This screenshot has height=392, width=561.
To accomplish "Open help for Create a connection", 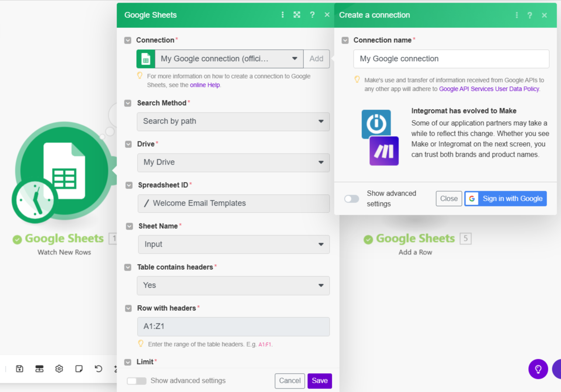I will point(530,15).
